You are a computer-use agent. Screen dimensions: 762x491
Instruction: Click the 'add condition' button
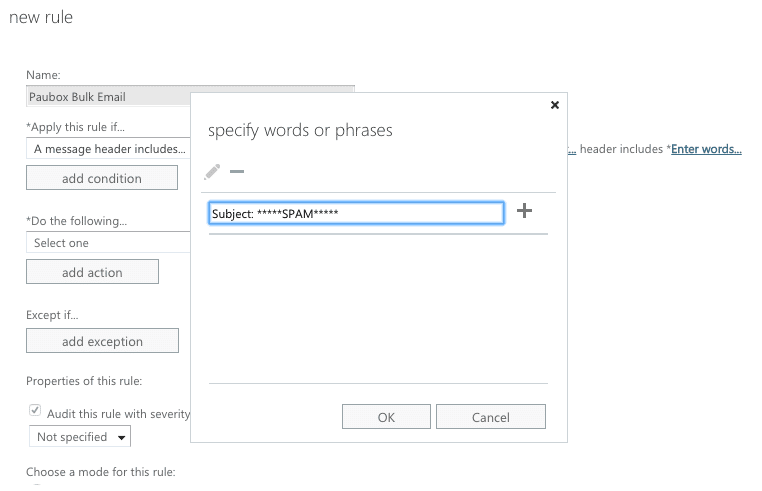[x=102, y=178]
